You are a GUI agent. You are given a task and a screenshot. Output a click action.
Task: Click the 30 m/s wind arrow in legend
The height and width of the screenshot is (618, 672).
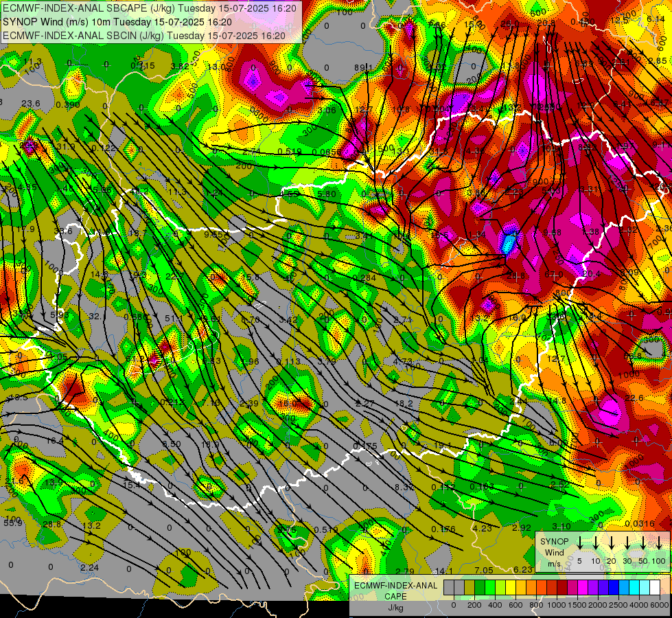pos(627,542)
